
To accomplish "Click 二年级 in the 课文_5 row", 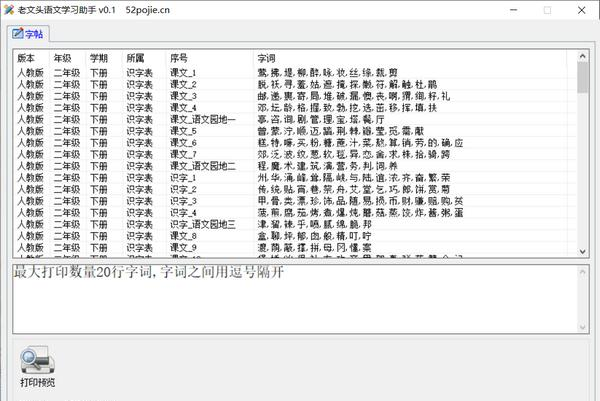I will click(x=67, y=131).
